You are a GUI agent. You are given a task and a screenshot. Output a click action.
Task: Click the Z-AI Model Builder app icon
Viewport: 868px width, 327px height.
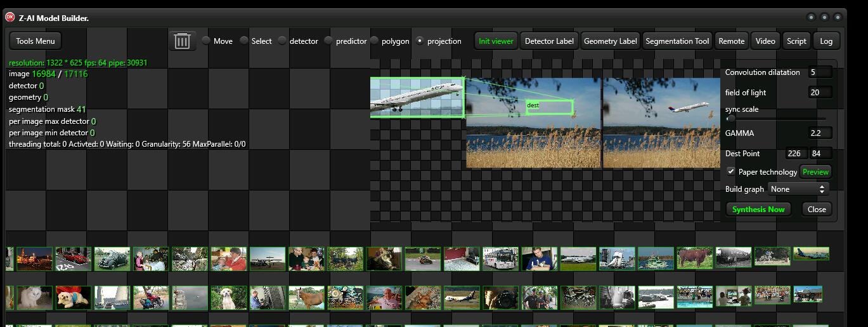pos(10,18)
